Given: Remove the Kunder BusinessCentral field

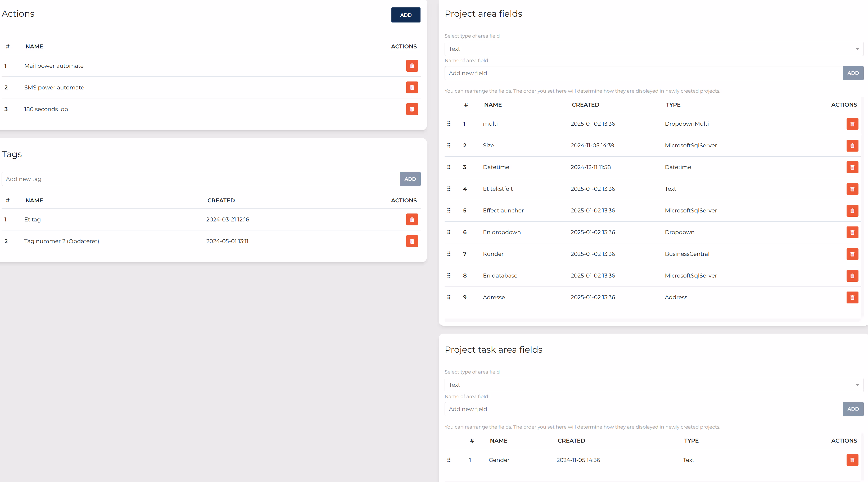Looking at the screenshot, I should [852, 254].
